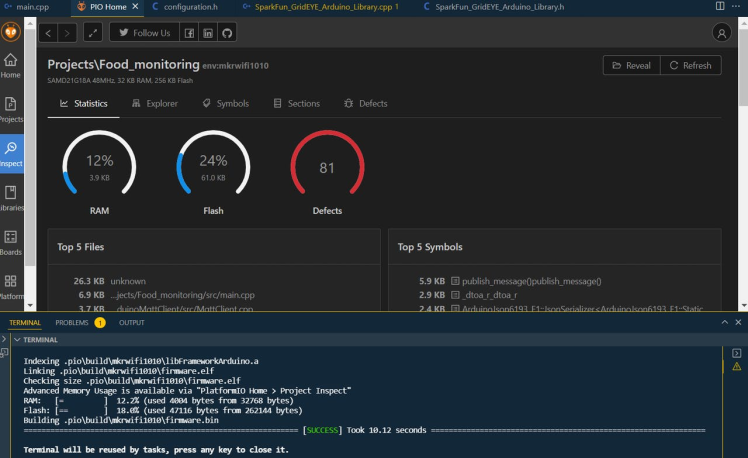Click the red Defects gauge showing 81
748x458 pixels.
tap(326, 168)
